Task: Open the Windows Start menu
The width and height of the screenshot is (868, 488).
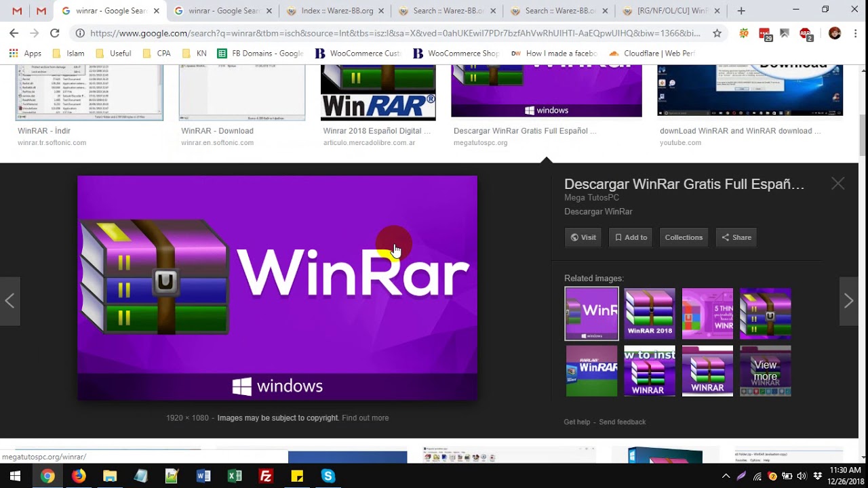Action: pos(15,476)
